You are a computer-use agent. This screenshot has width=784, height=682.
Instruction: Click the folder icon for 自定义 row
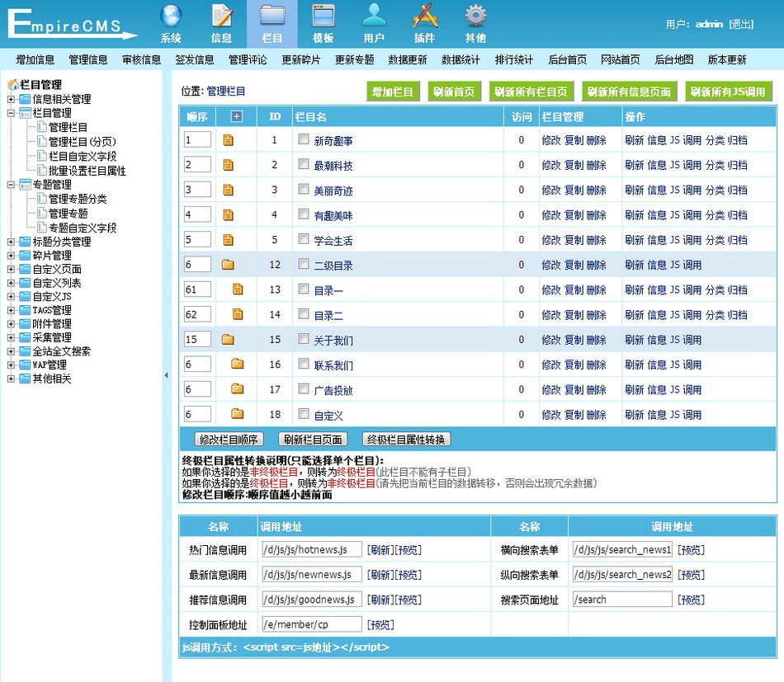[238, 414]
